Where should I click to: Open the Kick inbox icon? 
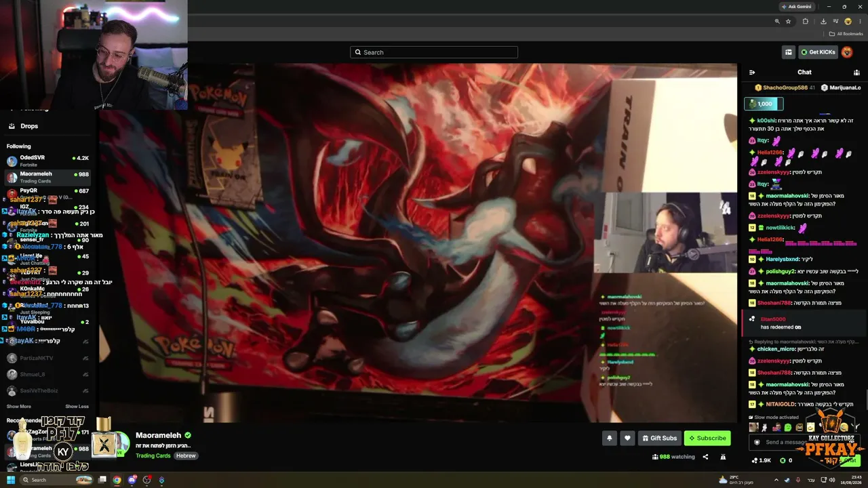click(x=788, y=52)
